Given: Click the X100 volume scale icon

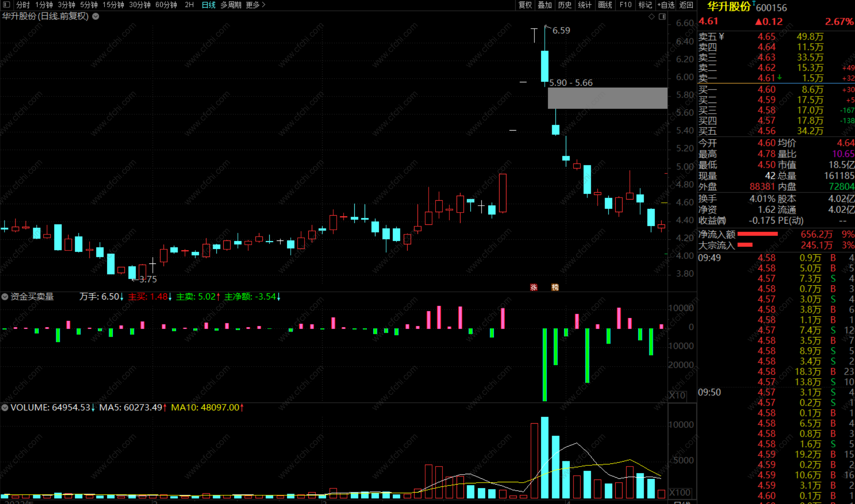Looking at the screenshot, I should click(680, 493).
